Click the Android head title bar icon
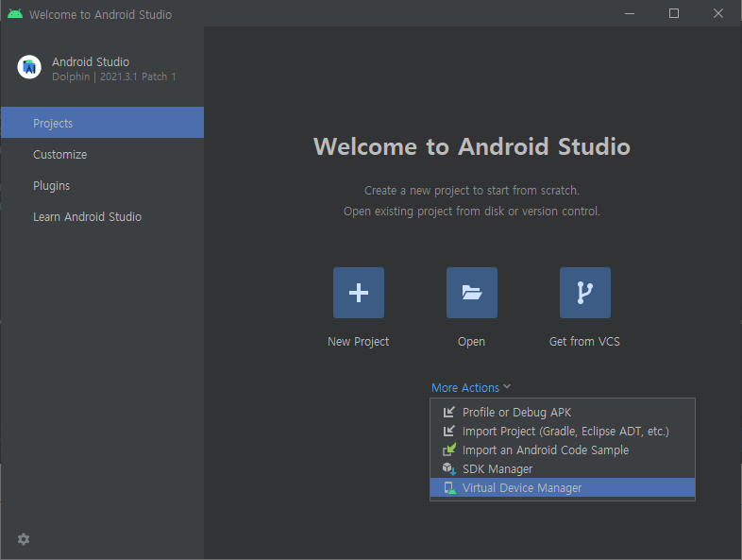The image size is (742, 560). 15,14
